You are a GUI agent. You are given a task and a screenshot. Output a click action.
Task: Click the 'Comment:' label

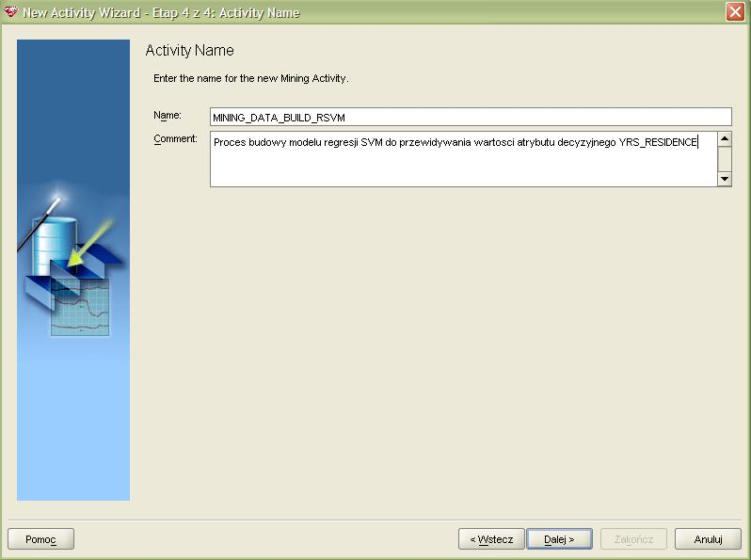tap(175, 139)
